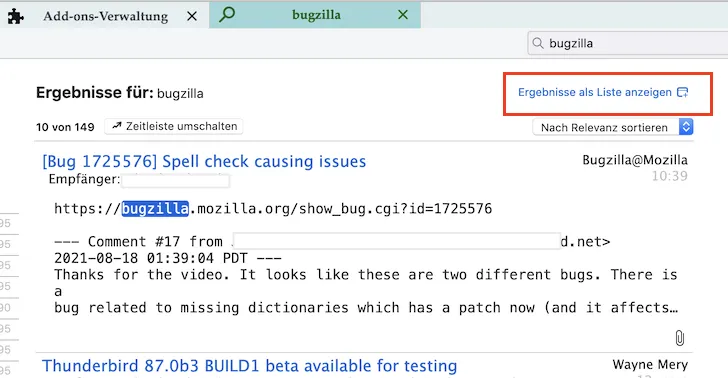Screen dimensions: 728x378
Task: Click the highlighted bugzilla word in URL
Action: (155, 209)
